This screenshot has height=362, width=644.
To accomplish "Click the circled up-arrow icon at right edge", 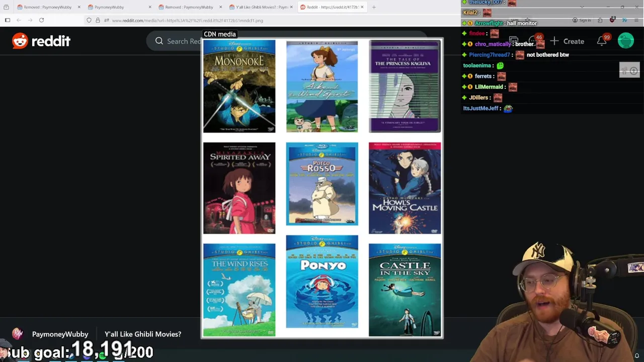I will 634,71.
